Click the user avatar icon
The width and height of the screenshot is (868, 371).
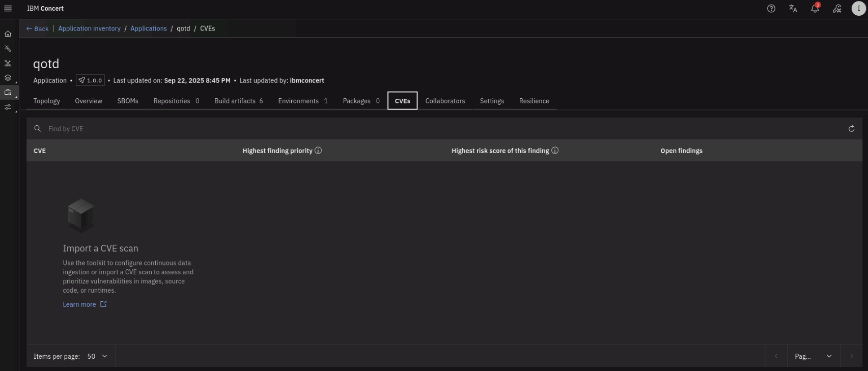pyautogui.click(x=859, y=9)
